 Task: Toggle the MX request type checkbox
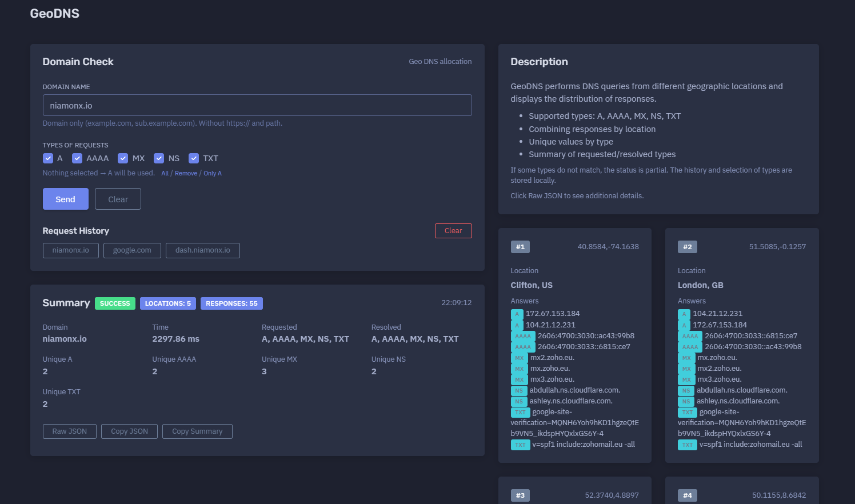[x=123, y=158]
